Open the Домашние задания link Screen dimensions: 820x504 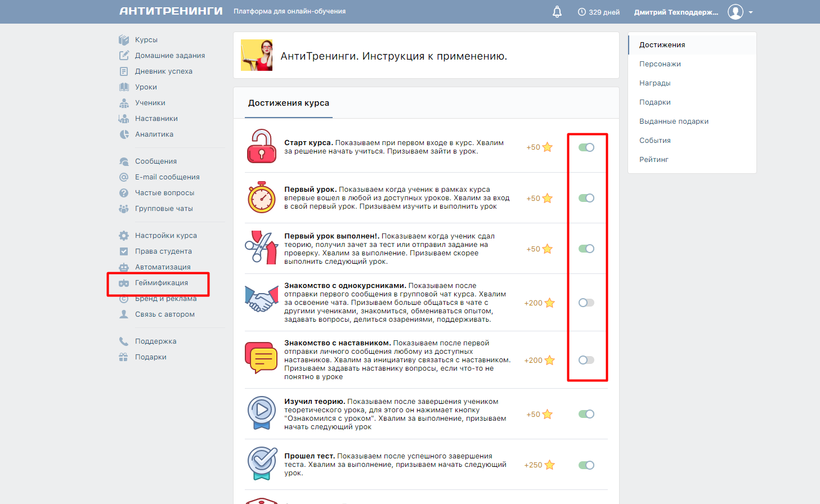pos(170,56)
